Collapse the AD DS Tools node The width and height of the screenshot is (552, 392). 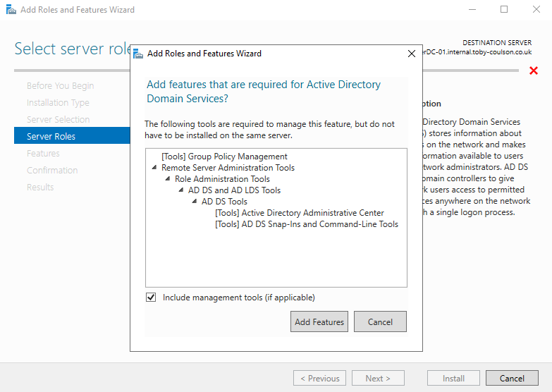click(x=195, y=202)
